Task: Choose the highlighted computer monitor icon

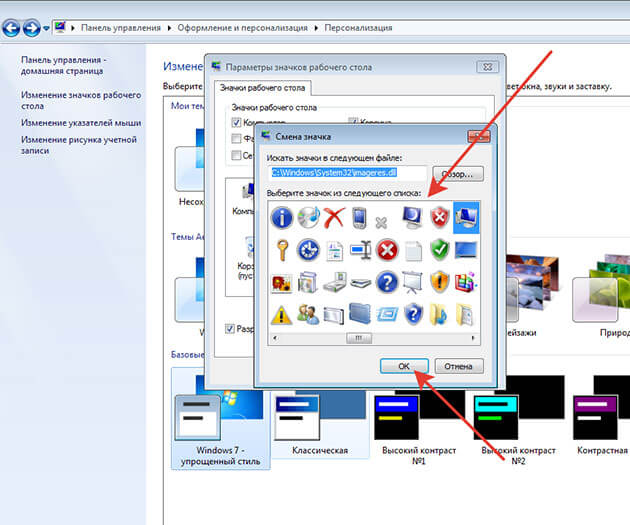Action: [x=466, y=218]
